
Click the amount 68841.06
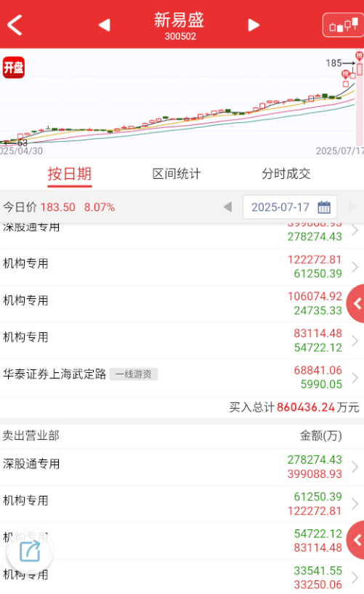(318, 370)
